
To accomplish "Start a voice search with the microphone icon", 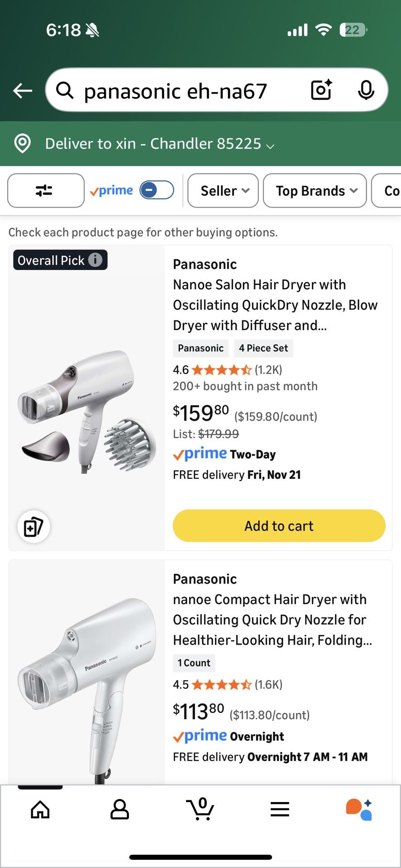I will point(367,90).
